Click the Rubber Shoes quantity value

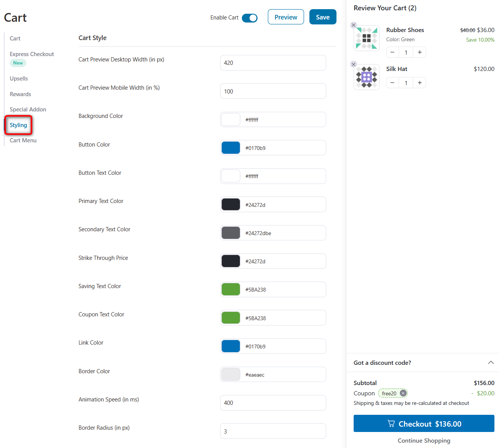coord(406,52)
